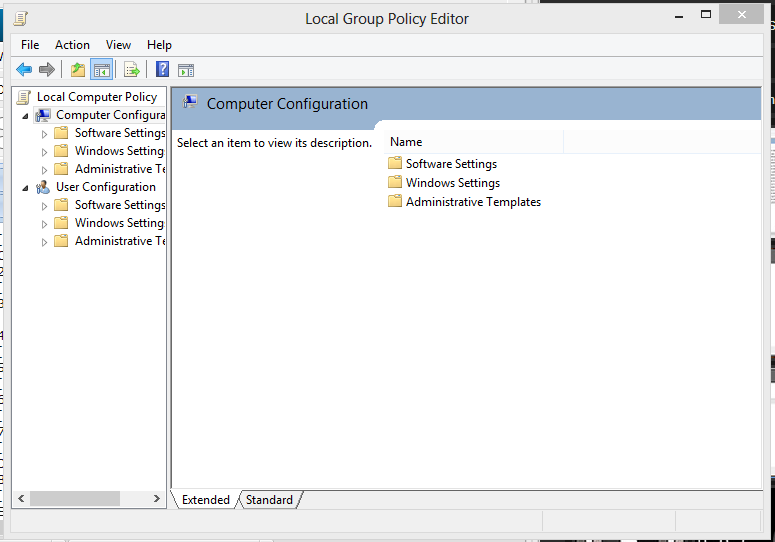This screenshot has height=542, width=775.
Task: Open the File menu
Action: 30,45
